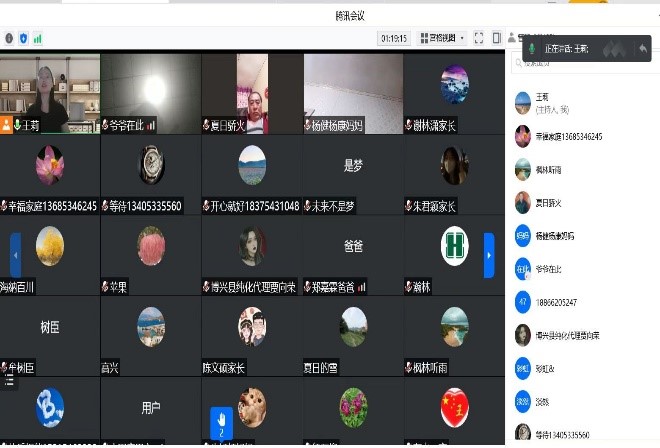Viewport: 660px width, 448px height.
Task: Click the green H avatar tile of 瀚林
Action: pyautogui.click(x=454, y=246)
